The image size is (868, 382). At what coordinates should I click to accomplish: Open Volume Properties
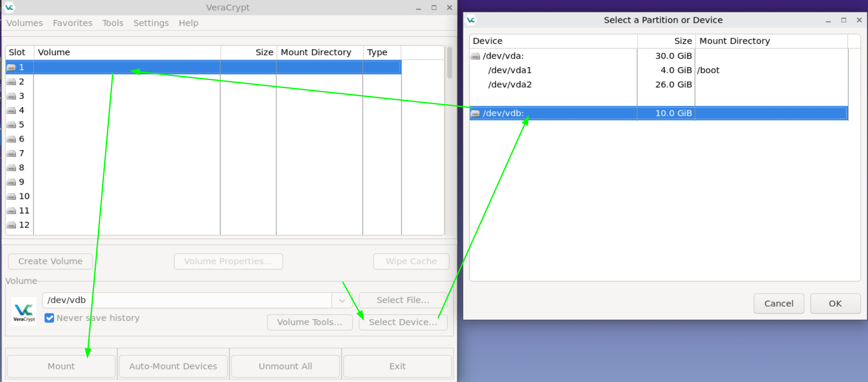pyautogui.click(x=228, y=261)
